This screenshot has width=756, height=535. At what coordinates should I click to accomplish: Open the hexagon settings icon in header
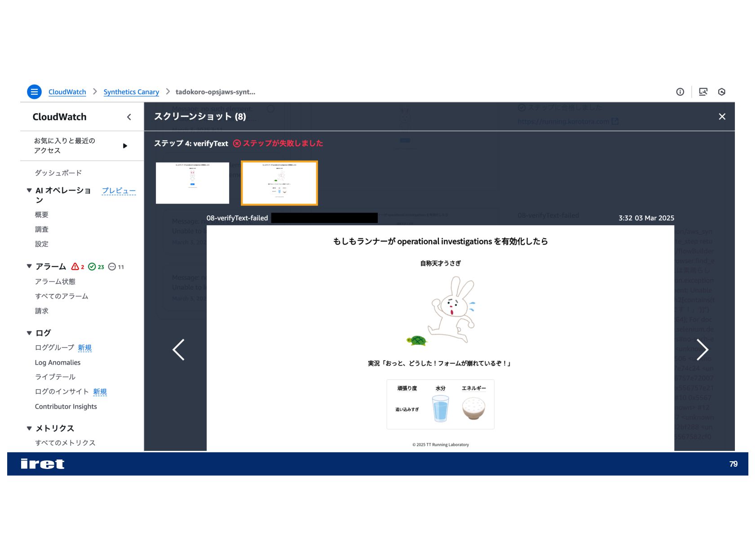722,92
